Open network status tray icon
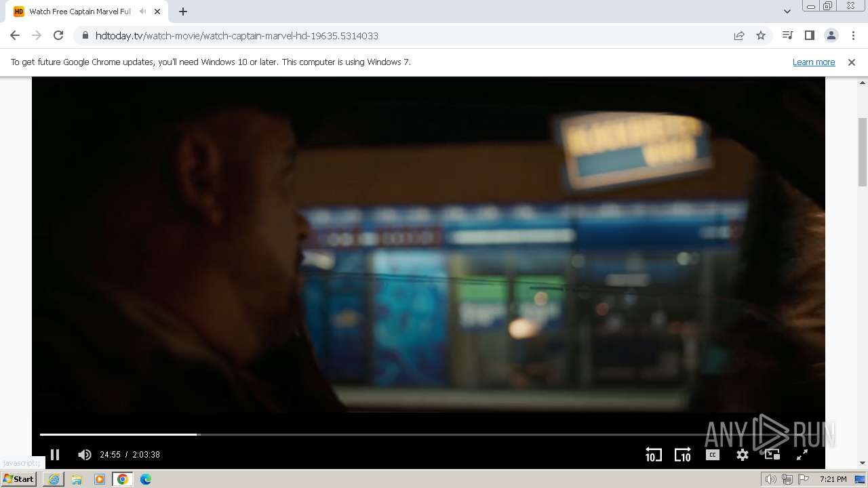The height and width of the screenshot is (488, 868). tap(787, 479)
